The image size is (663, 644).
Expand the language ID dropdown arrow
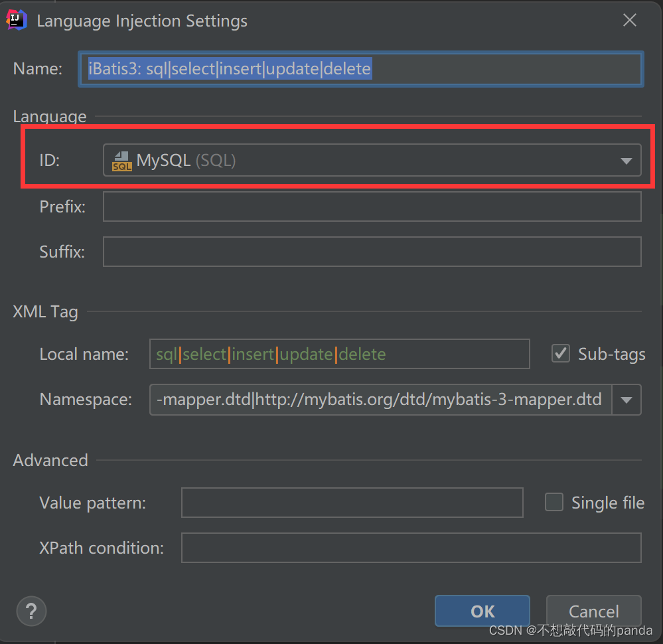626,161
